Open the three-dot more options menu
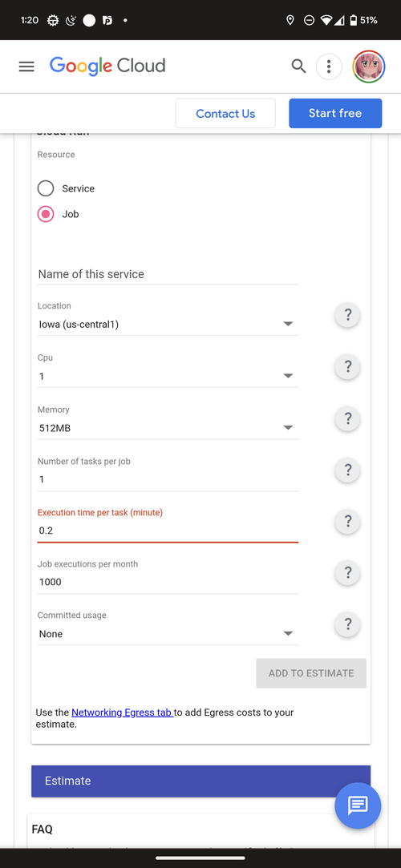The width and height of the screenshot is (401, 868). [329, 67]
